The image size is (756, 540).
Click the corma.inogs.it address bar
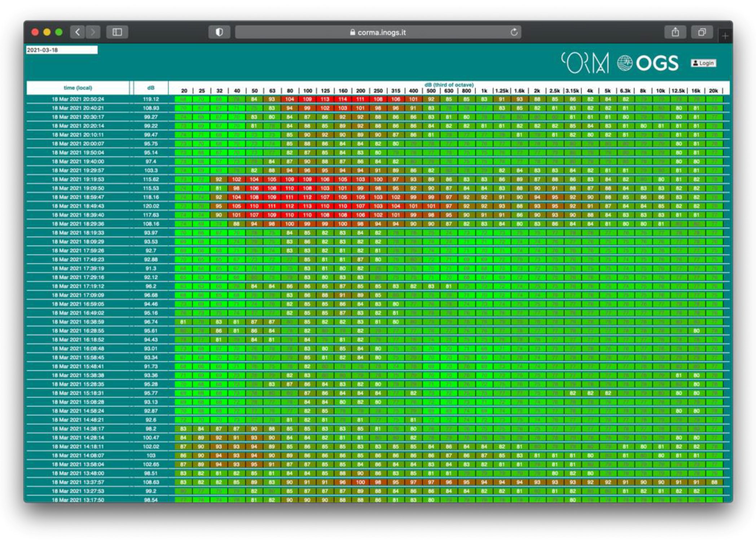[x=378, y=32]
